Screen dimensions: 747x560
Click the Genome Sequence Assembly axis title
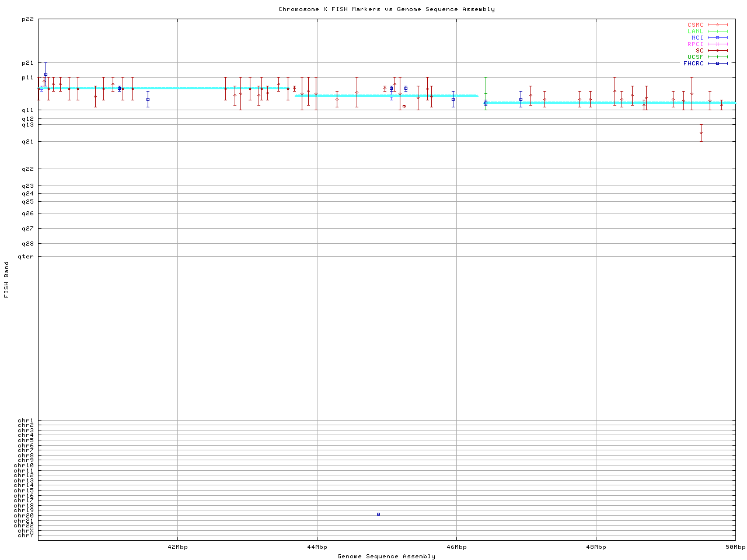point(386,556)
